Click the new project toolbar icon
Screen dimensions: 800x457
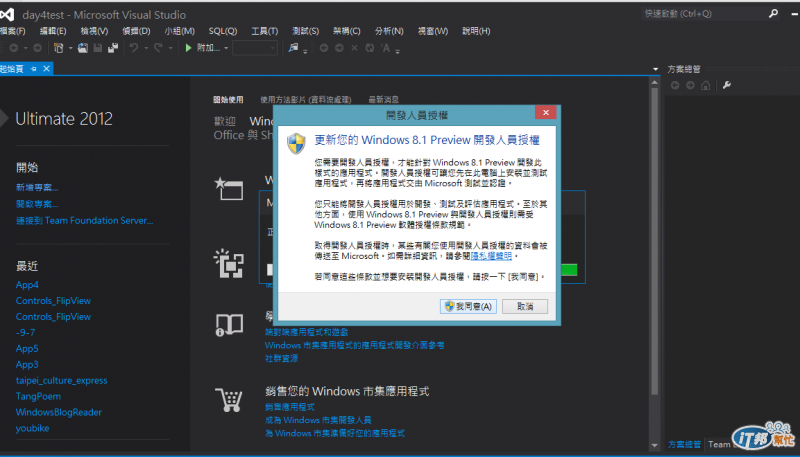coord(59,48)
